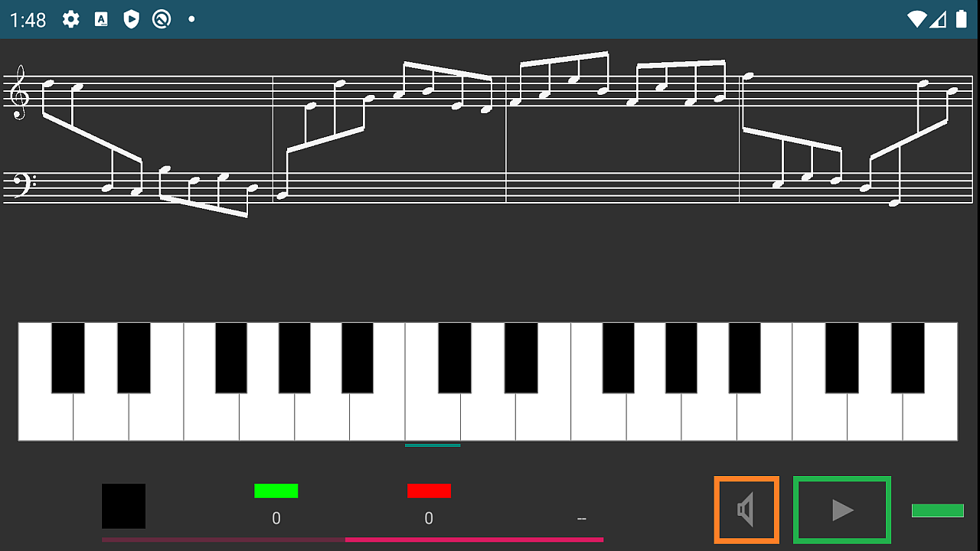
Task: Tap the treble clef symbol
Action: coord(18,92)
